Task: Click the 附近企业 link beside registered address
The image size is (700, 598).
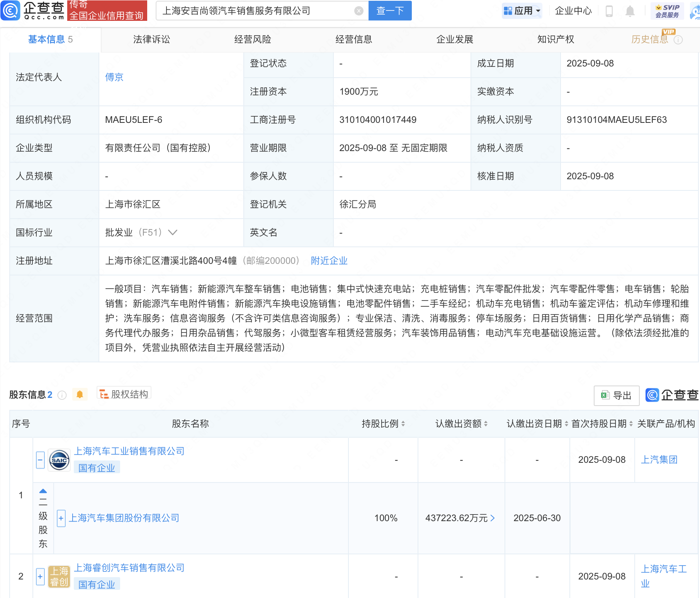Action: coord(329,261)
